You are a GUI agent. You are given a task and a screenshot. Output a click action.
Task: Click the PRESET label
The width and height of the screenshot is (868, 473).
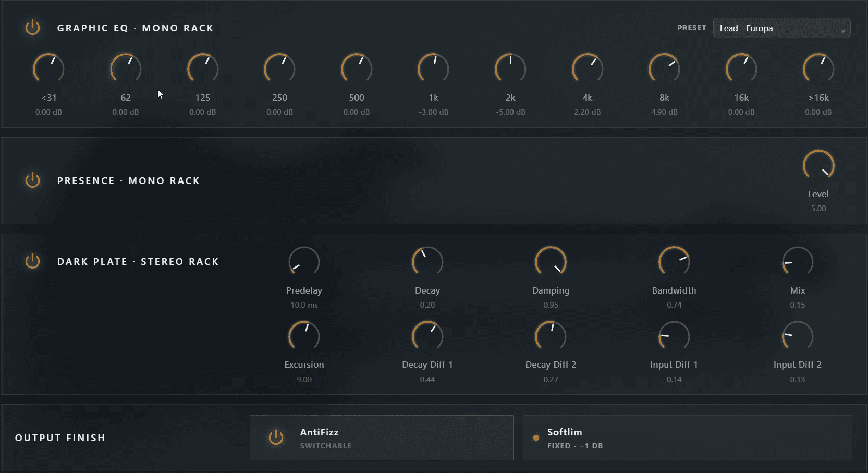point(692,28)
